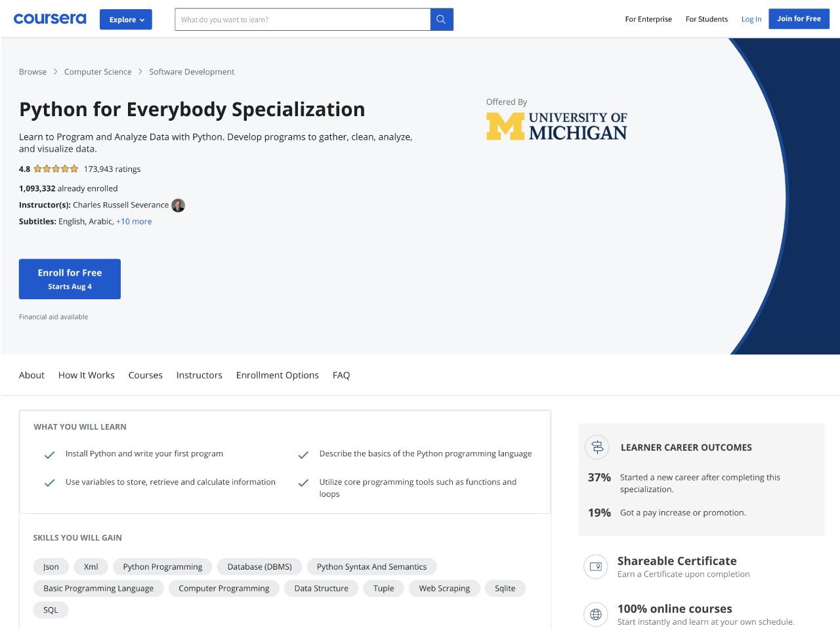Screen dimensions: 840x630
Task: Click the star rating icons
Action: click(56, 169)
